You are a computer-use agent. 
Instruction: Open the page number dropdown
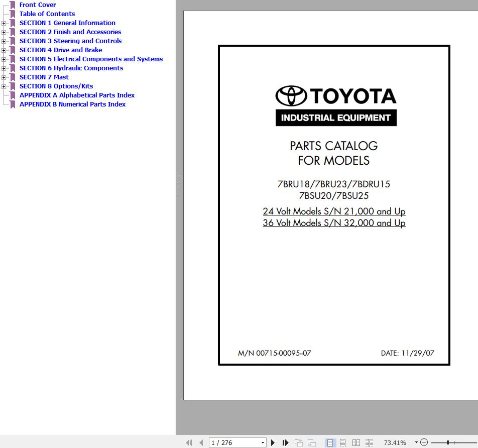(x=263, y=442)
